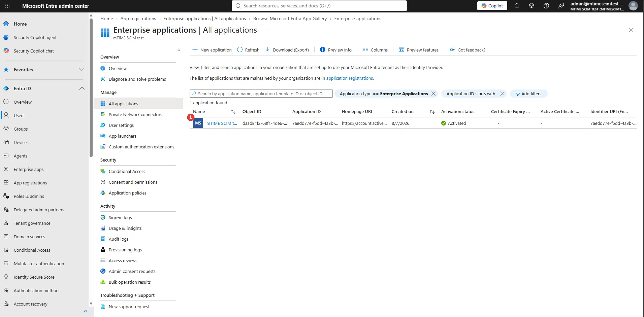Sort the list by Name column arrows
This screenshot has width=644, height=317.
233,112
